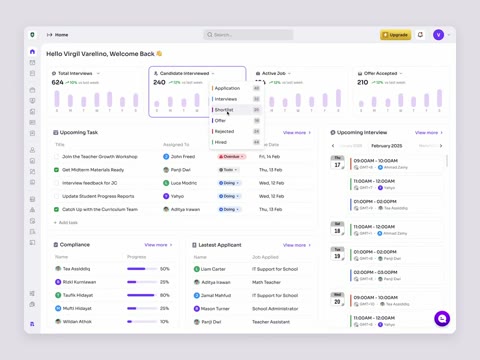Image resolution: width=480 pixels, height=360 pixels.
Task: Click Mason Turner in Latest Applicant
Action: coord(215,309)
